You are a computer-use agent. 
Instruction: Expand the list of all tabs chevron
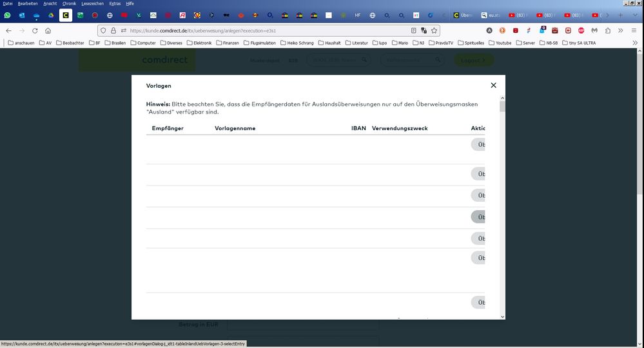click(635, 15)
